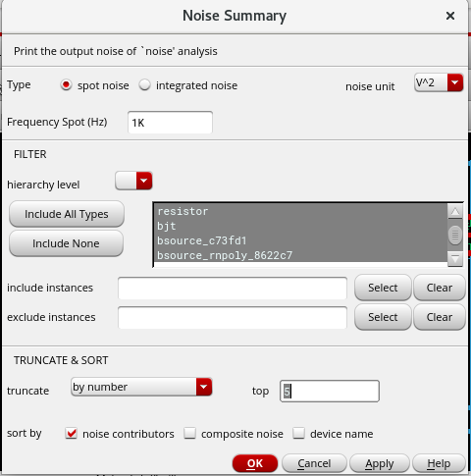Click the exclude instances input field
This screenshot has width=471, height=476.
[x=233, y=318]
